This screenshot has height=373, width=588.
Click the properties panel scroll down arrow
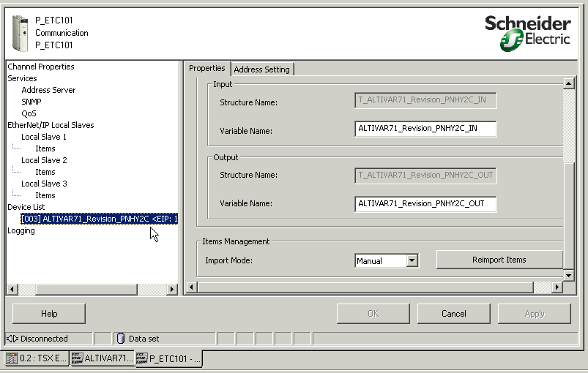pyautogui.click(x=568, y=275)
